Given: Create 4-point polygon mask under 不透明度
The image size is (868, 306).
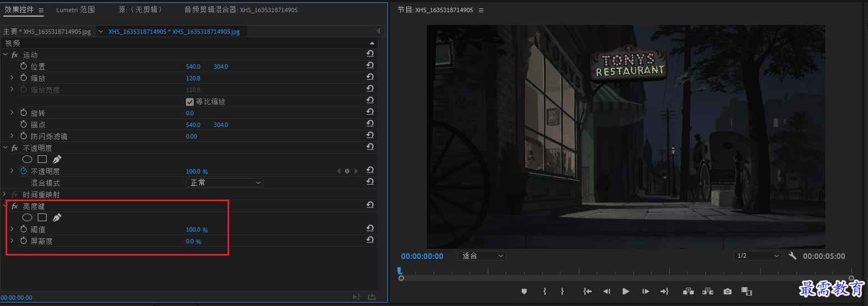Looking at the screenshot, I should pyautogui.click(x=42, y=159).
